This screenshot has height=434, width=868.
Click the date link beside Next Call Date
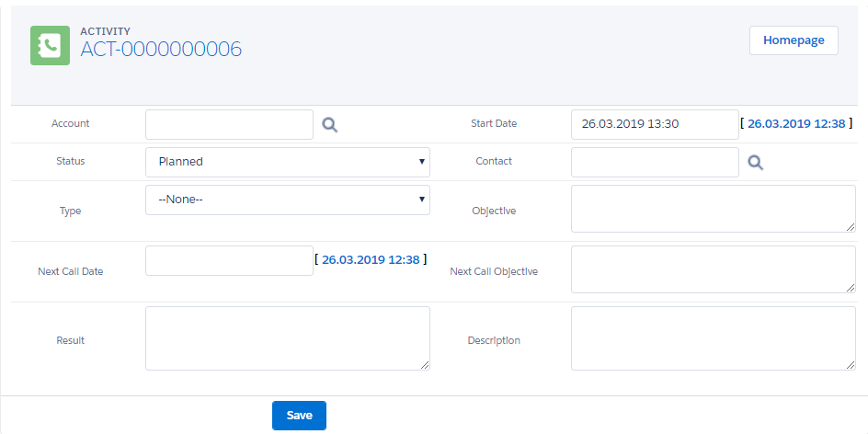(371, 260)
